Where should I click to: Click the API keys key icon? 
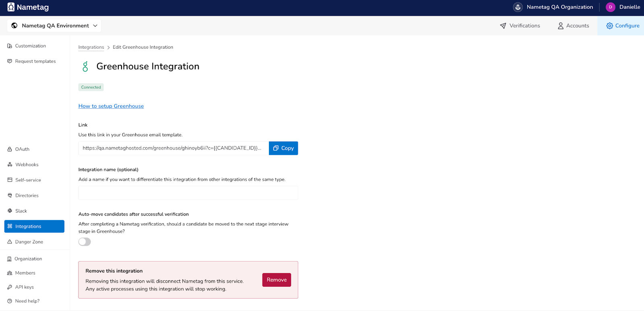tap(10, 287)
